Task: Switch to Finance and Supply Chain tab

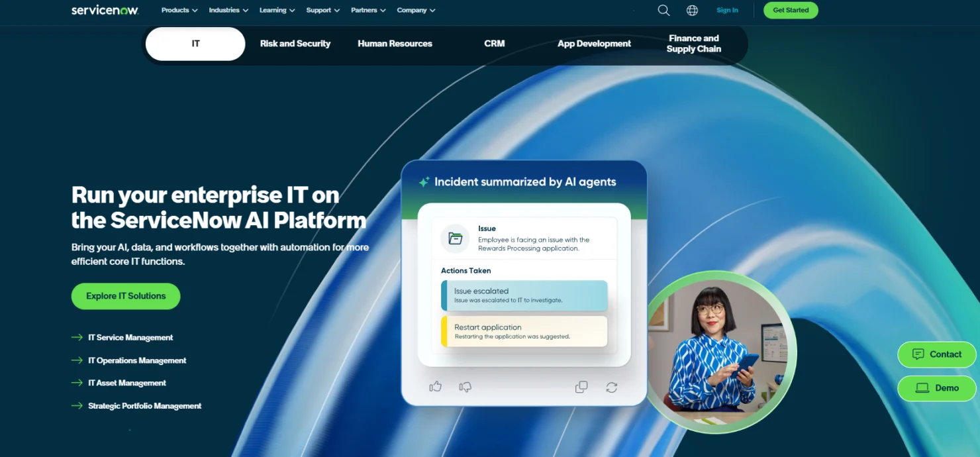Action: point(694,44)
